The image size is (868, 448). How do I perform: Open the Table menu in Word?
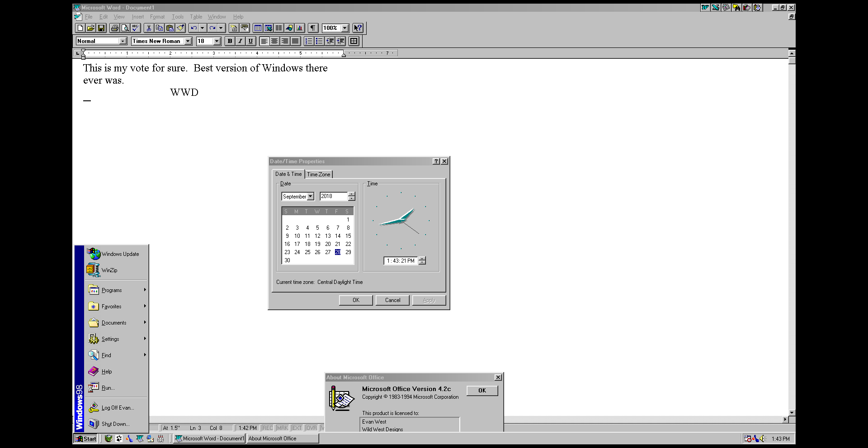pos(196,17)
